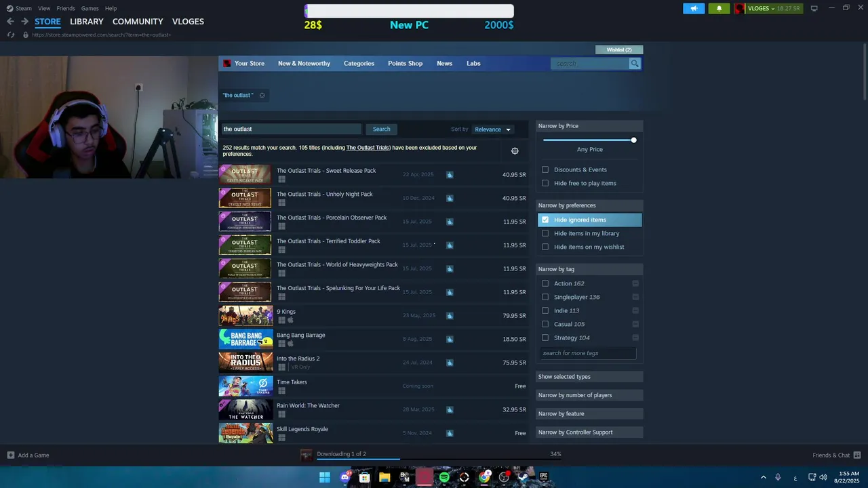The image size is (868, 488).
Task: Check Hide items on my wishlist
Action: click(x=545, y=247)
